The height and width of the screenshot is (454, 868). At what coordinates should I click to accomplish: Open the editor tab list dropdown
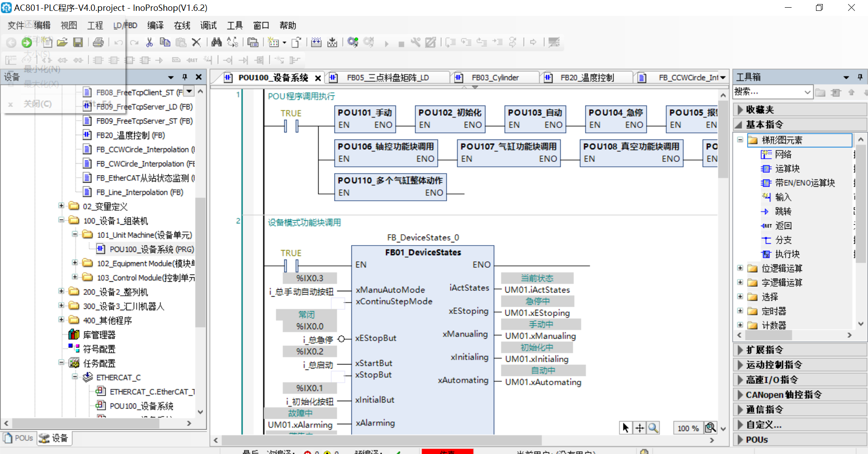pyautogui.click(x=723, y=78)
